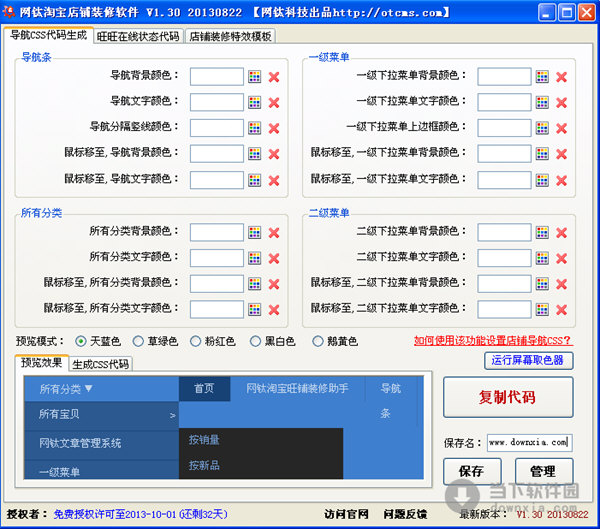Open 访问官网 link

click(x=346, y=514)
